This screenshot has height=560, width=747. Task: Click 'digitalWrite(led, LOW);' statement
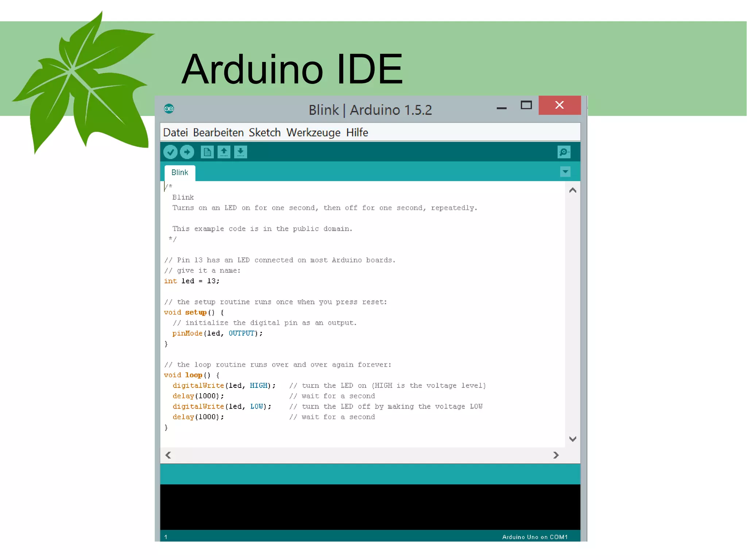[222, 406]
